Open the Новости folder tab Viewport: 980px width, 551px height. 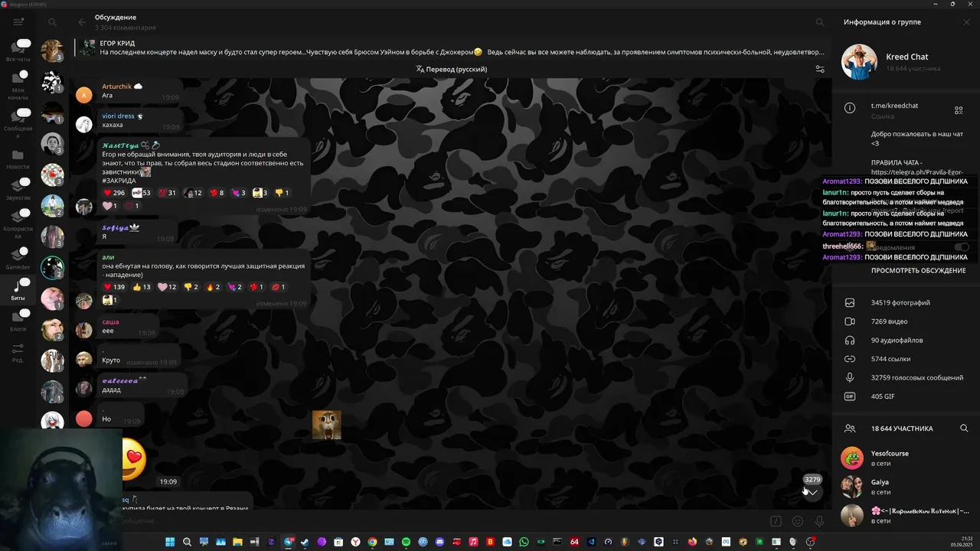[x=18, y=159]
